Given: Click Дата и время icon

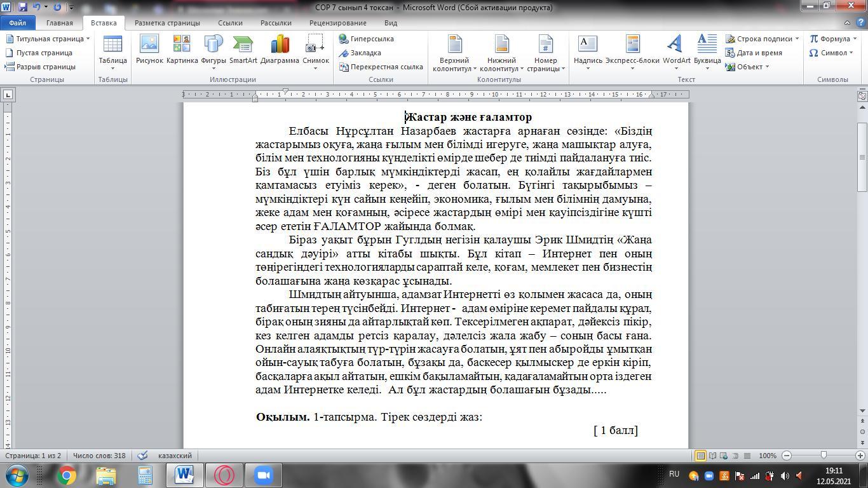Looking at the screenshot, I should pyautogui.click(x=730, y=53).
